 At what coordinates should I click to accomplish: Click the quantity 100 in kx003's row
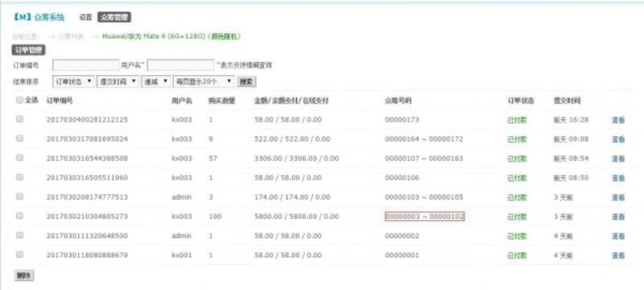pyautogui.click(x=215, y=217)
